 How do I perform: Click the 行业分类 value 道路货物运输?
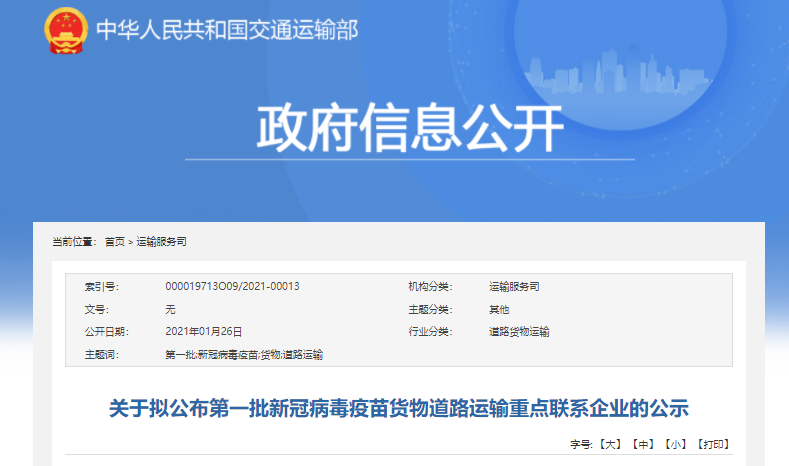coord(519,331)
